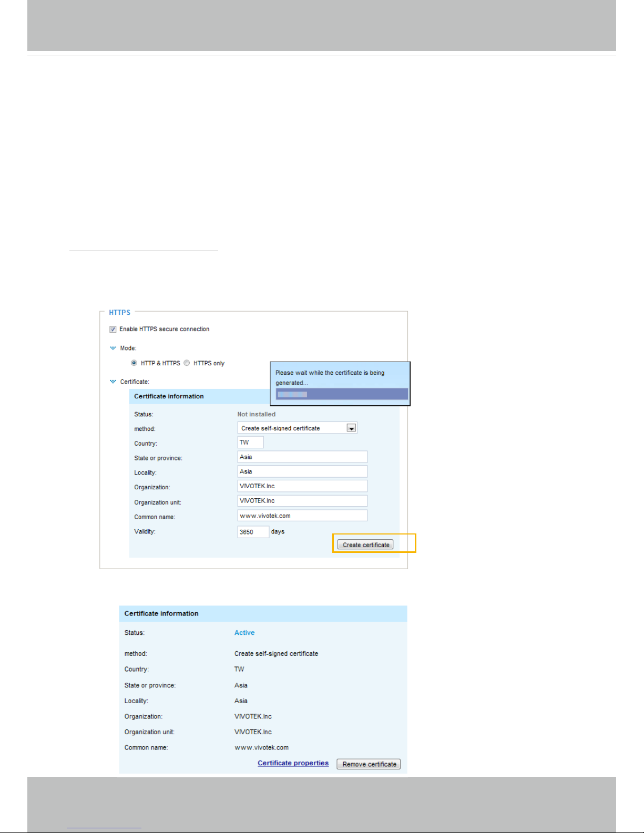Open the Certificate properties link
Viewport: 644px width, 833px height.
tap(293, 763)
